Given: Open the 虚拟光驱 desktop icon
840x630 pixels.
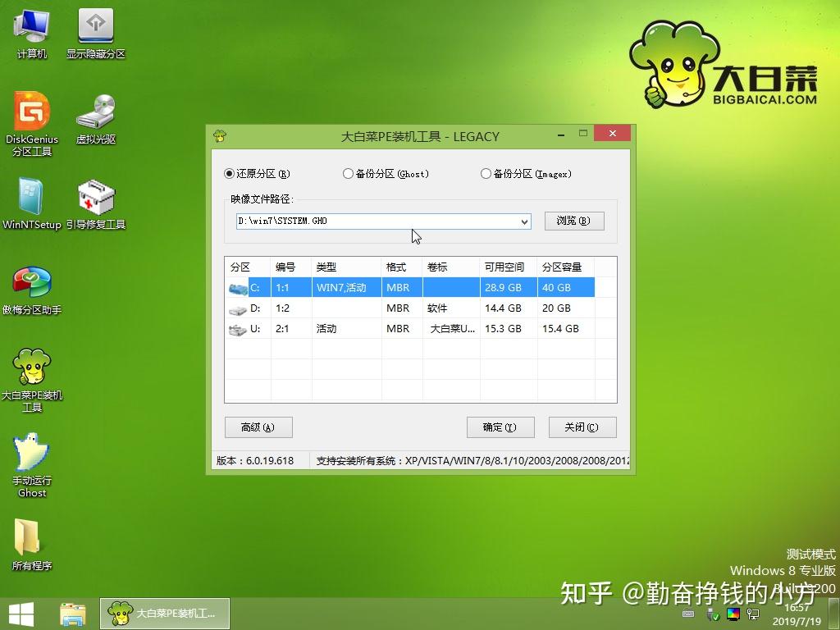Looking at the screenshot, I should tap(95, 119).
